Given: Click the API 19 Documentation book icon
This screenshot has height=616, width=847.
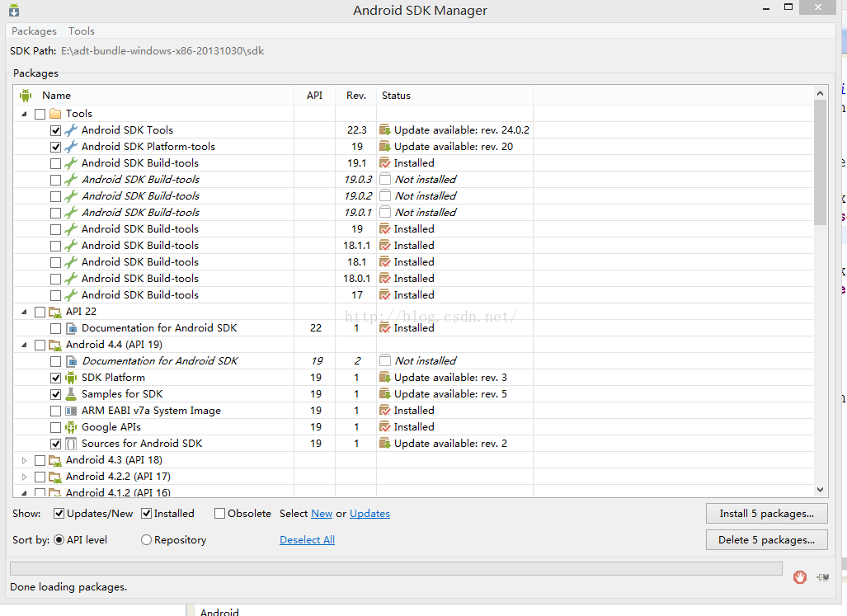Looking at the screenshot, I should [x=71, y=361].
